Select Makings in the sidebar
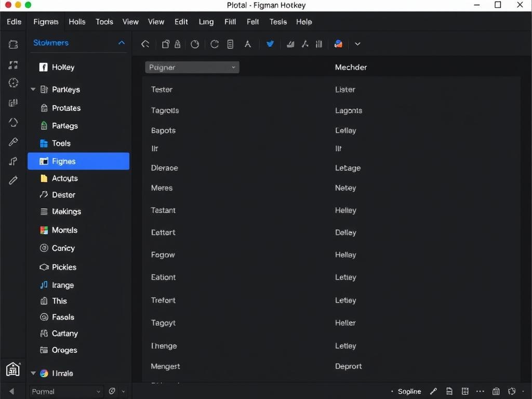532x399 pixels. pos(78,211)
